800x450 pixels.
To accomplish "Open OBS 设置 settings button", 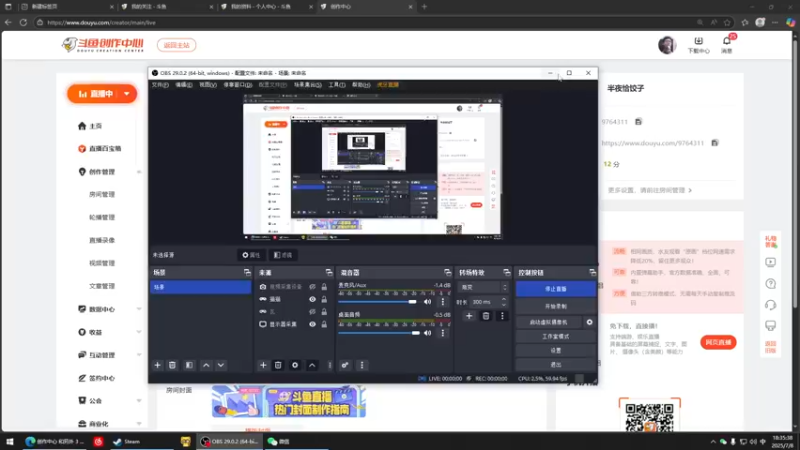I will tap(556, 351).
